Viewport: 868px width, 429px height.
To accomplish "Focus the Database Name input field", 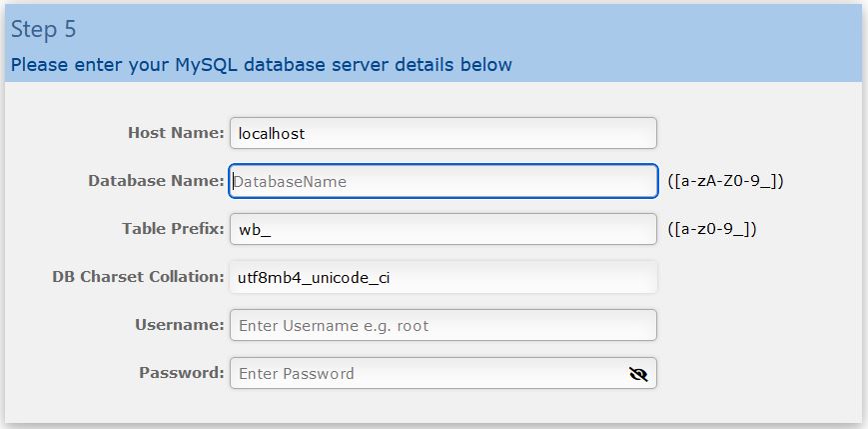I will tap(443, 181).
